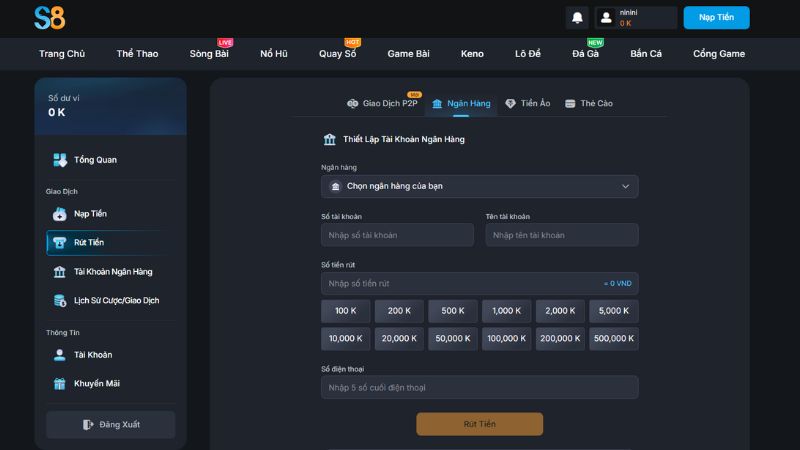This screenshot has width=800, height=450.
Task: Click the Tài Khoản Ngân Hàng sidebar icon
Action: [60, 272]
